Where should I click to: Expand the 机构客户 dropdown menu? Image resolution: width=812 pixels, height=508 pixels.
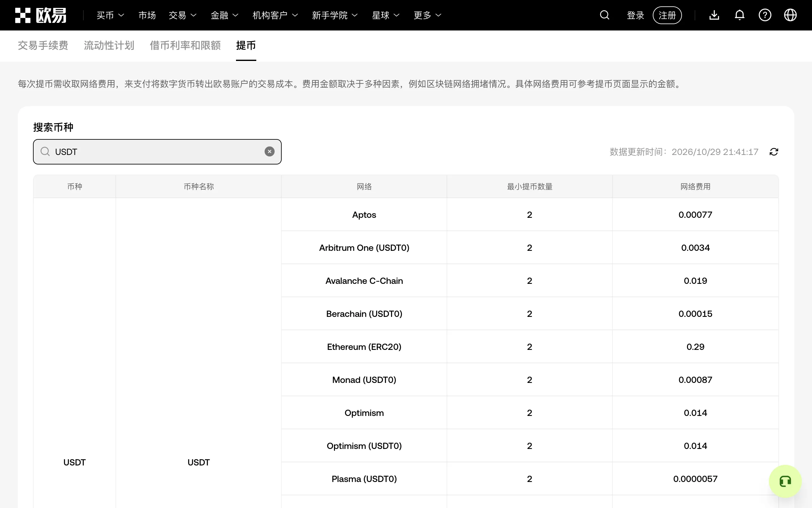pyautogui.click(x=275, y=15)
